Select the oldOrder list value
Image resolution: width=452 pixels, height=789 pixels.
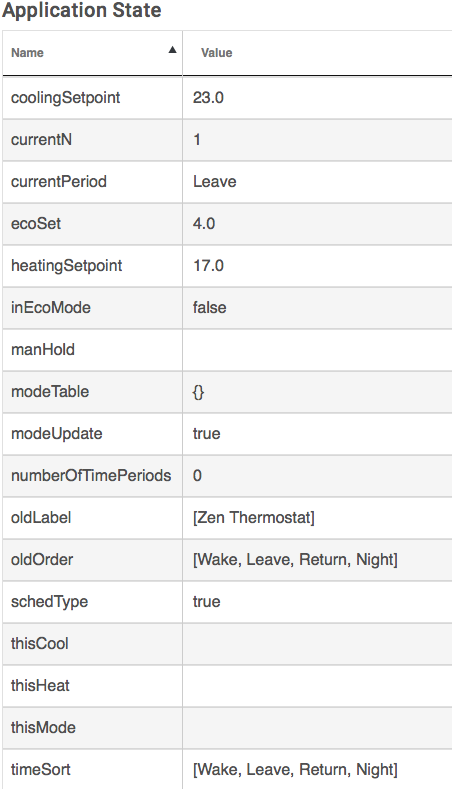coord(295,560)
